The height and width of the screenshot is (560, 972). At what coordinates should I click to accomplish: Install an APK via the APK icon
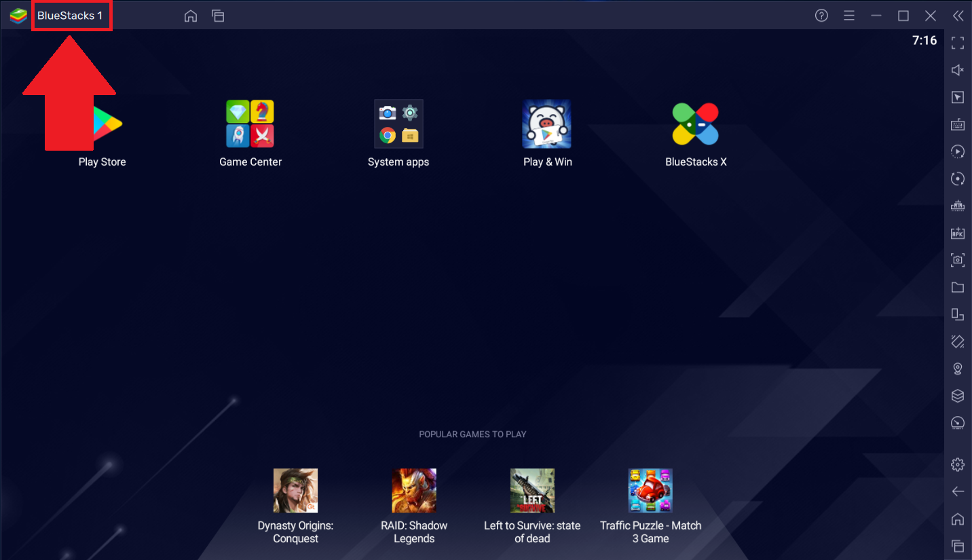point(958,233)
